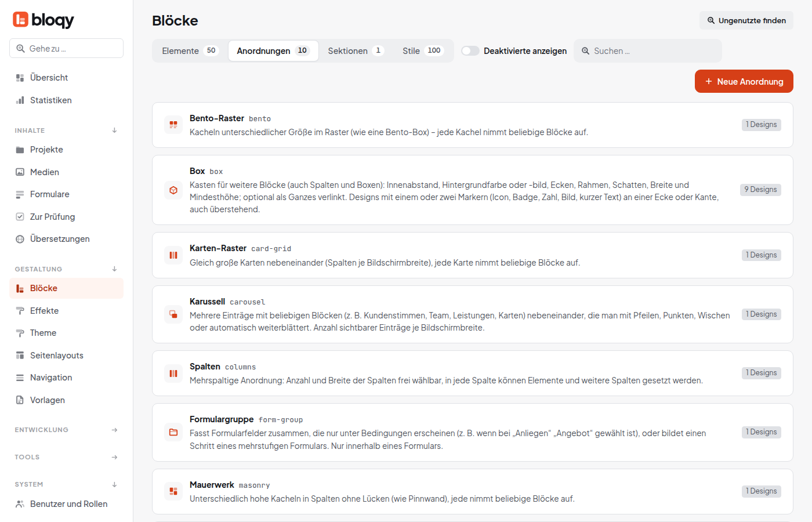Collapse the Inhalte sidebar section

(114, 130)
